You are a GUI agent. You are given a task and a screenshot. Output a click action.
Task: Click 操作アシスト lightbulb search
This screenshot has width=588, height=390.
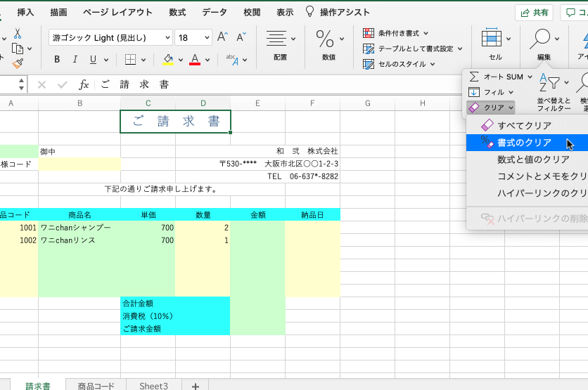(x=338, y=13)
